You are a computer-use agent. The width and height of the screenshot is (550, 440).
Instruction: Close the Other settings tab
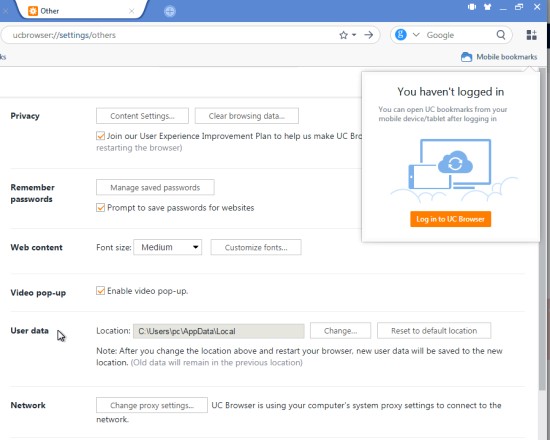pyautogui.click(x=132, y=11)
